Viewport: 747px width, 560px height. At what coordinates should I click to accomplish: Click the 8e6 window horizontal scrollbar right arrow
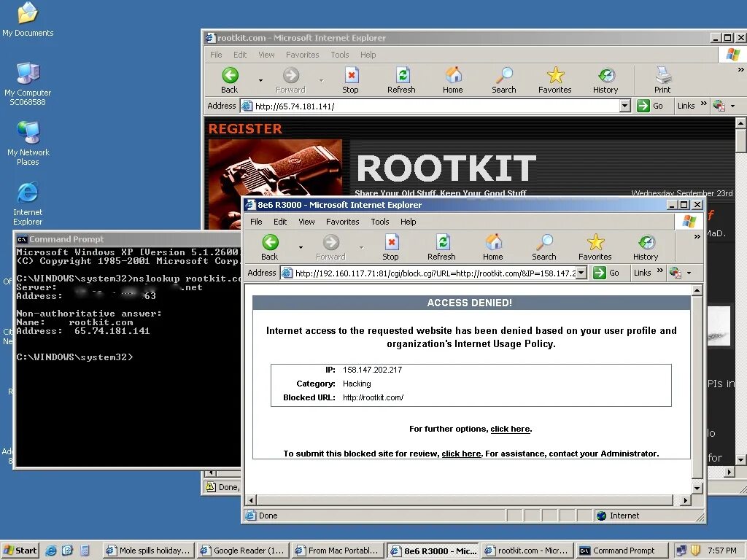pos(685,500)
